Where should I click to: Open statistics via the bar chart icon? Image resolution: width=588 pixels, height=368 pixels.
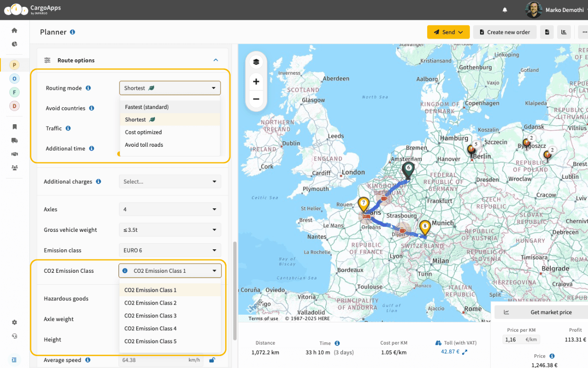tap(564, 32)
